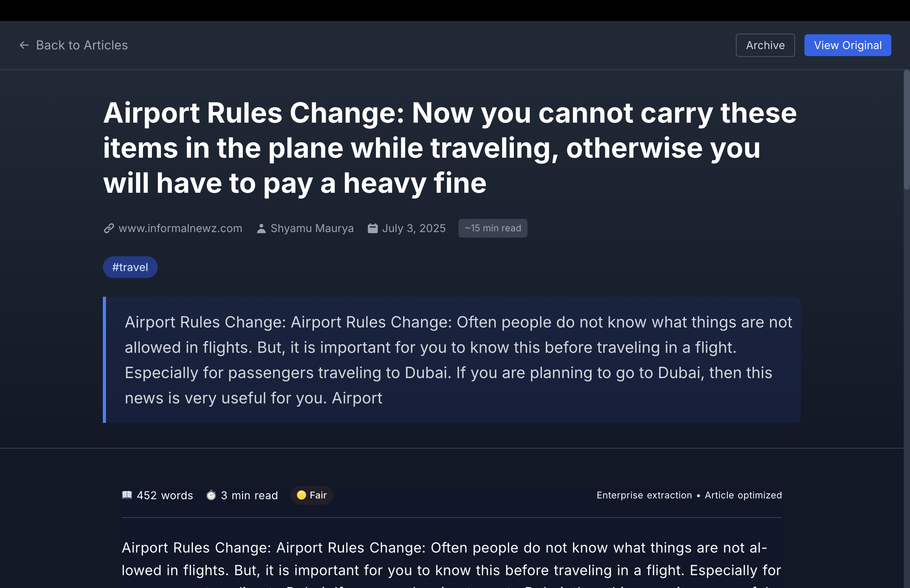Click the book icon near 452 words
910x588 pixels.
(127, 495)
